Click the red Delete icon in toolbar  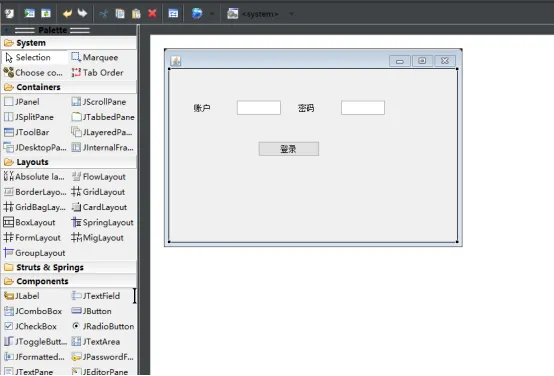(152, 13)
